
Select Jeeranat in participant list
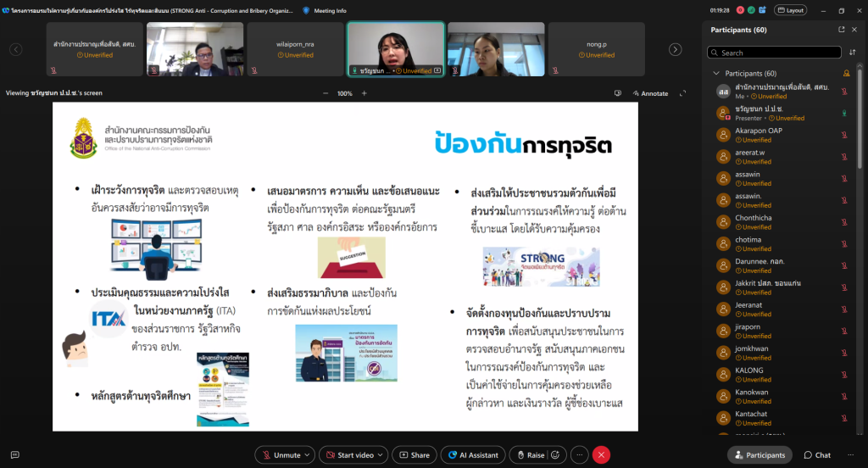[x=782, y=309]
